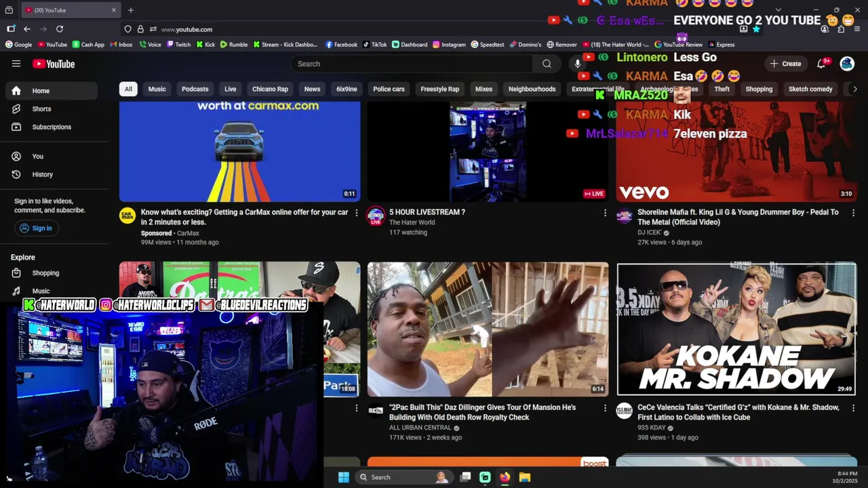Viewport: 868px width, 488px height.
Task: Open the 5 HOUR LIVESTREAM live thumbnail
Action: [x=488, y=151]
